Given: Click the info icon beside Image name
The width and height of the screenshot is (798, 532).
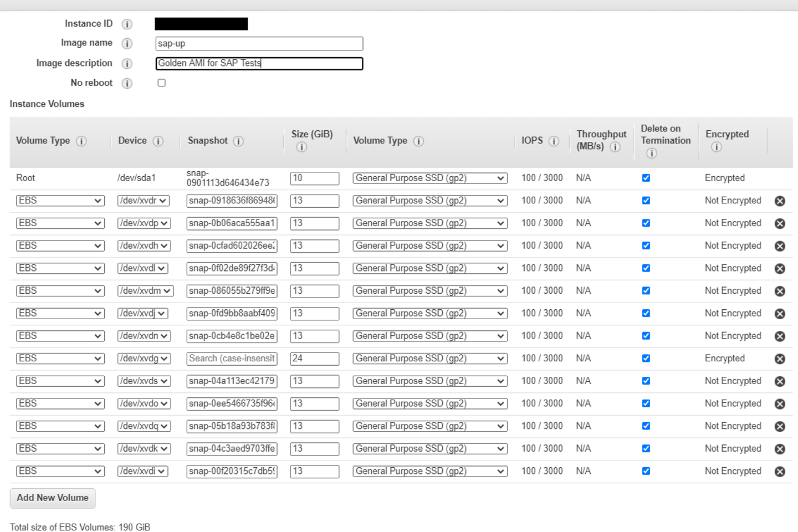Looking at the screenshot, I should click(x=127, y=43).
